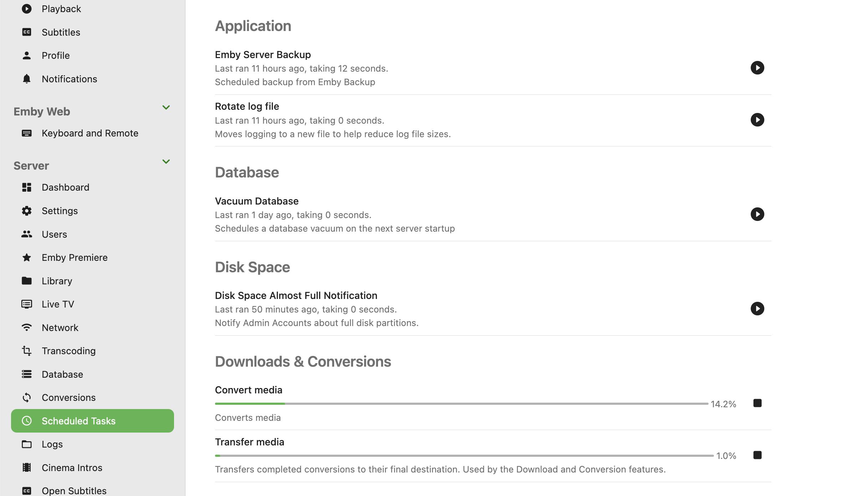Click the Notifications bell icon
Image resolution: width=868 pixels, height=496 pixels.
coord(27,79)
